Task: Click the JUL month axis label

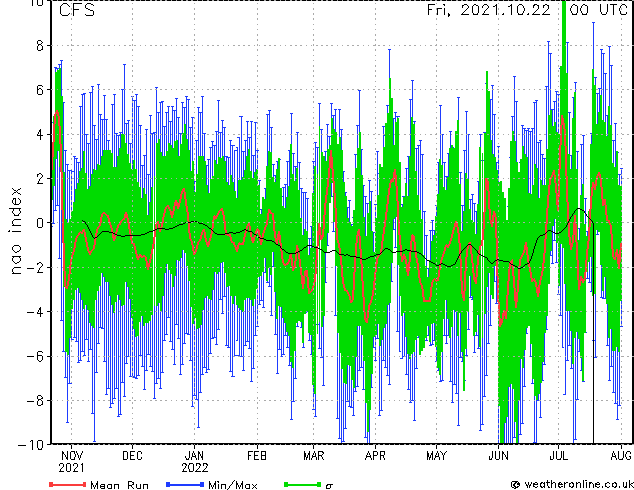Action: click(x=558, y=456)
